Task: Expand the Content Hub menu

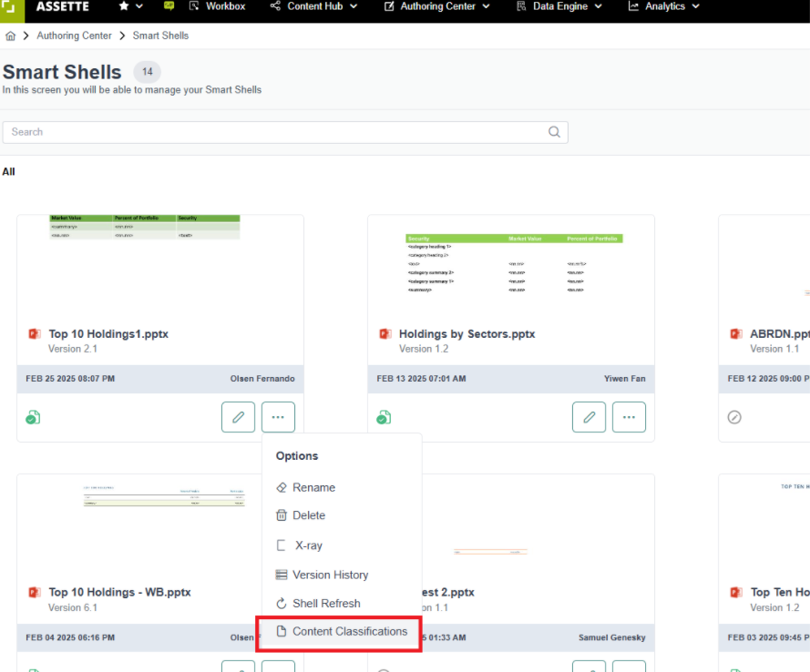Action: click(x=314, y=6)
